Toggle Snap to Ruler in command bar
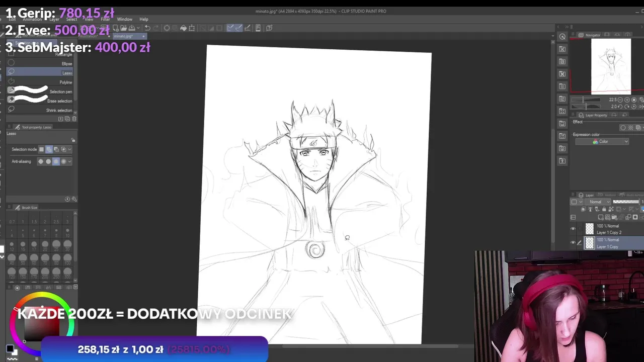Screen dimensions: 644x362 pos(230,28)
